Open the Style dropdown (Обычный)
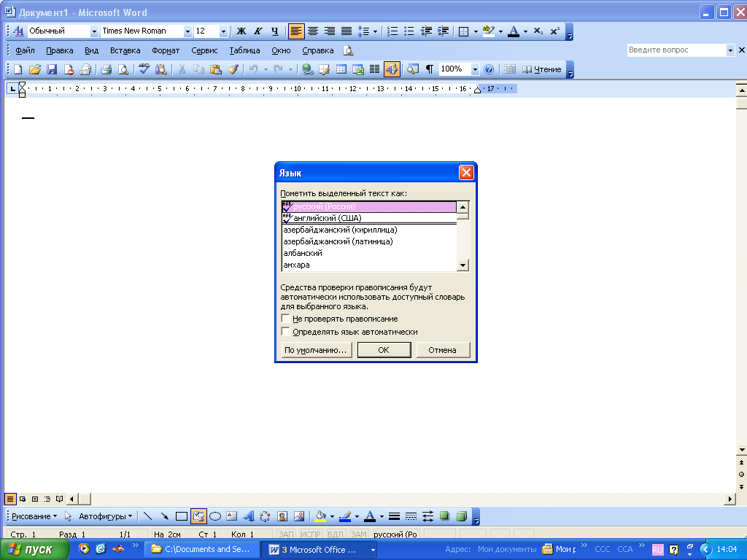 pos(94,31)
